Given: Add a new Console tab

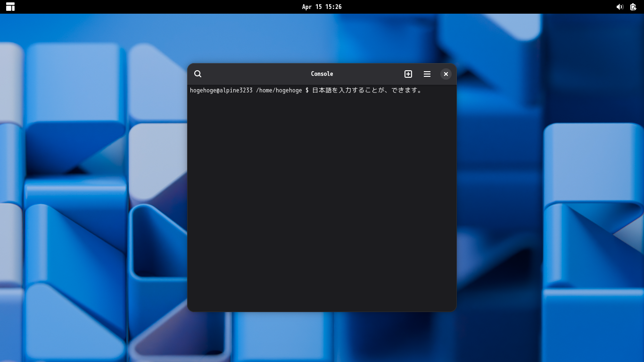Looking at the screenshot, I should 408,74.
